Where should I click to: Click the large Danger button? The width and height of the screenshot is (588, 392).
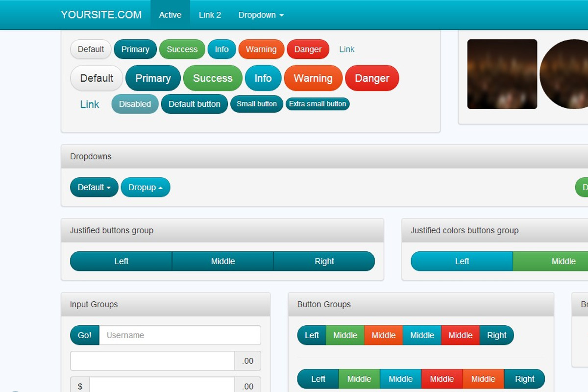click(x=371, y=78)
